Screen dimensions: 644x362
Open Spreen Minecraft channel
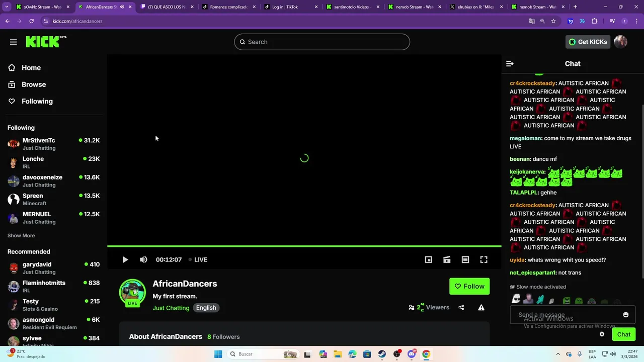point(53,199)
